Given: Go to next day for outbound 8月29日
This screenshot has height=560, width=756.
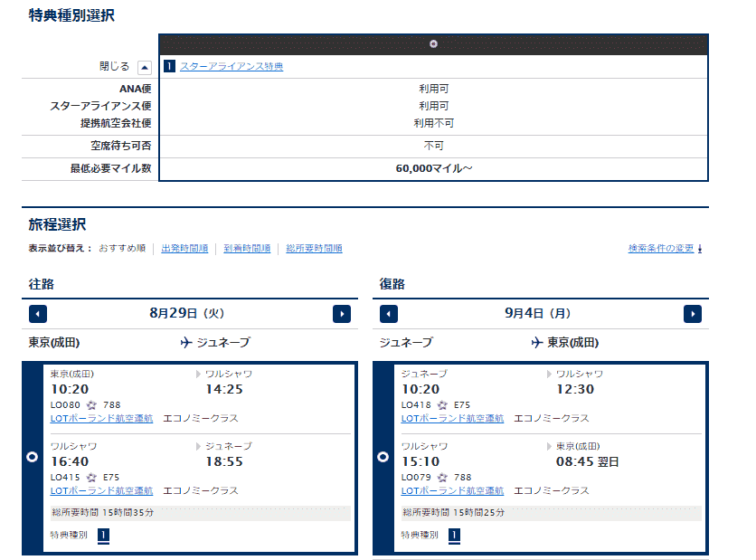Looking at the screenshot, I should pyautogui.click(x=342, y=314).
